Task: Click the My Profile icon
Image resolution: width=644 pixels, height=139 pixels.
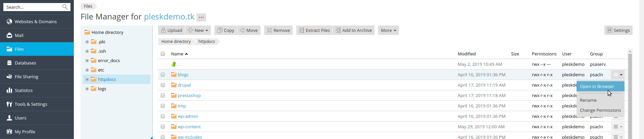Action: (9, 132)
